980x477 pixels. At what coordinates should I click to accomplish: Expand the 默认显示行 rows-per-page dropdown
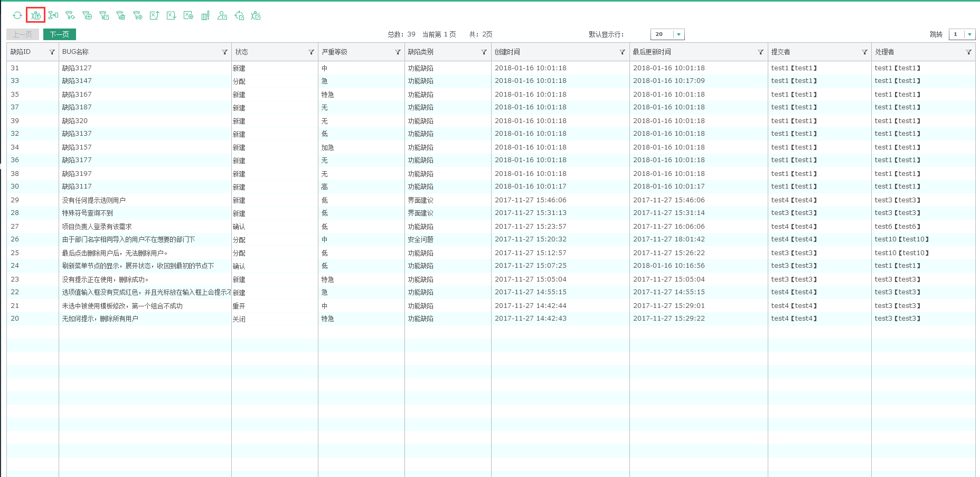tap(679, 34)
